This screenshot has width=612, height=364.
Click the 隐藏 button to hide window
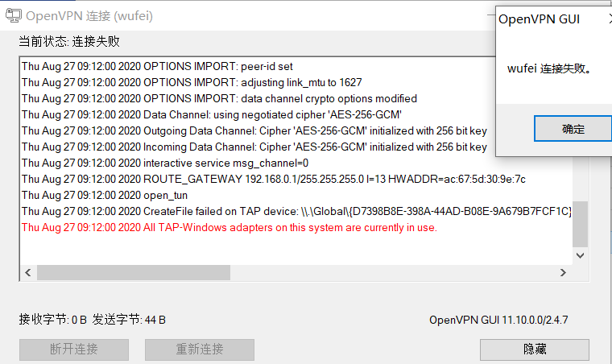coord(535,350)
